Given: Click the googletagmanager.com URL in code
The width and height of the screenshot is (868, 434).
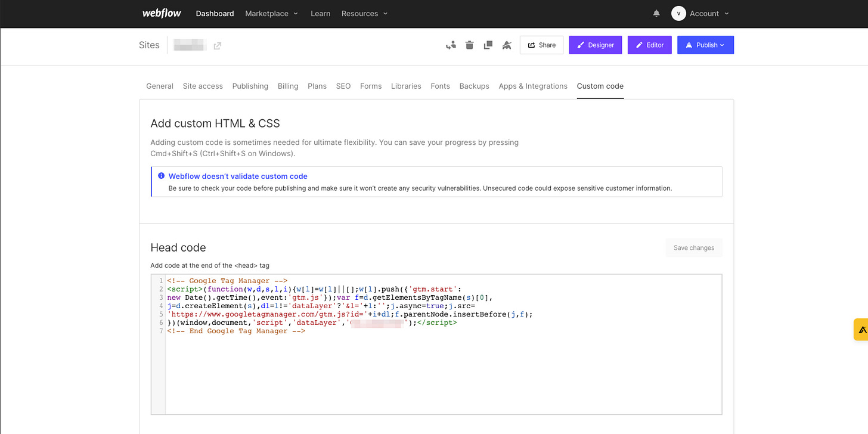Looking at the screenshot, I should (x=266, y=314).
